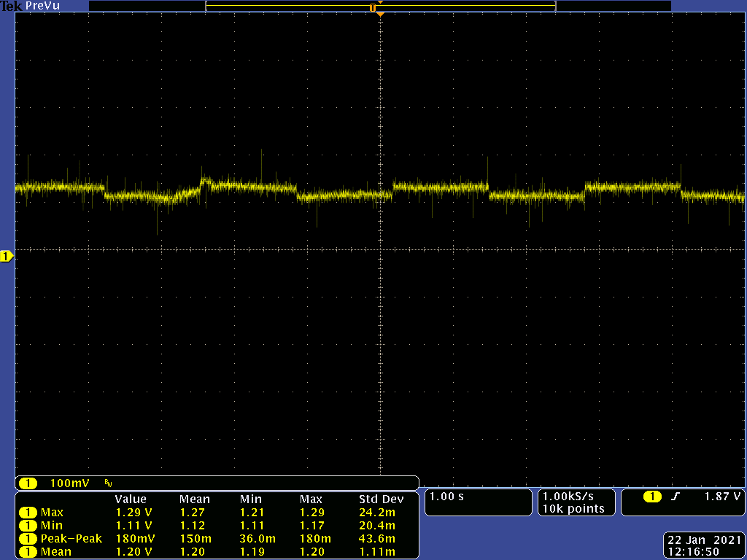Viewport: 747px width, 560px height.
Task: Select the trigger T marker in record bar
Action: (373, 7)
